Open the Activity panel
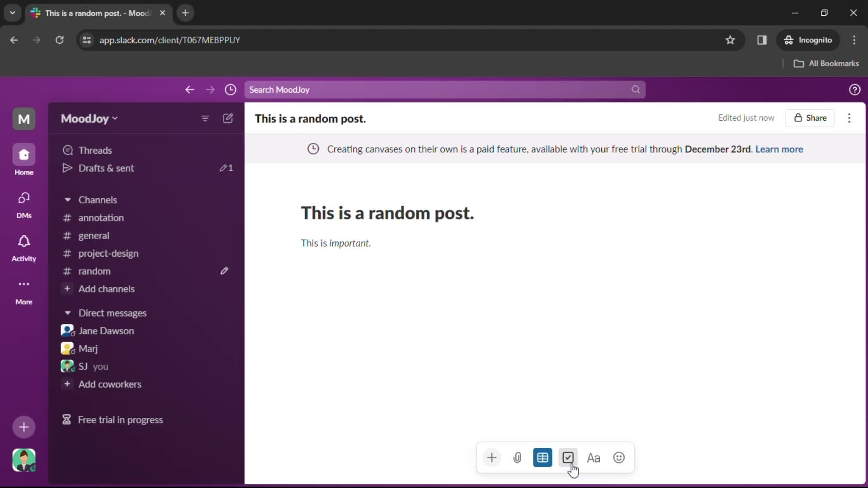The width and height of the screenshot is (868, 488). click(24, 248)
